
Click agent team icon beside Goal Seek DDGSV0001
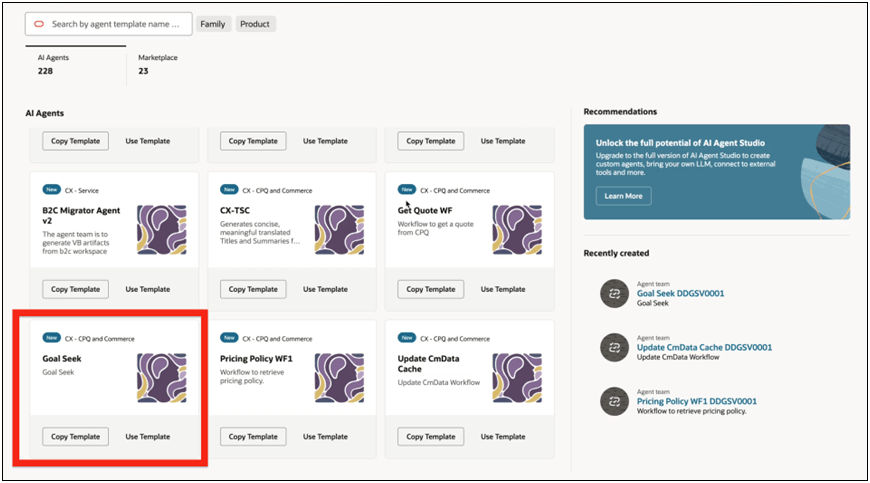[x=614, y=293]
